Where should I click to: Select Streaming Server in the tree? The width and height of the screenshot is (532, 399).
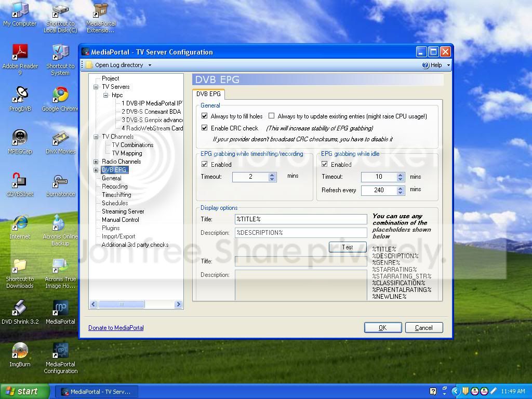coord(123,211)
